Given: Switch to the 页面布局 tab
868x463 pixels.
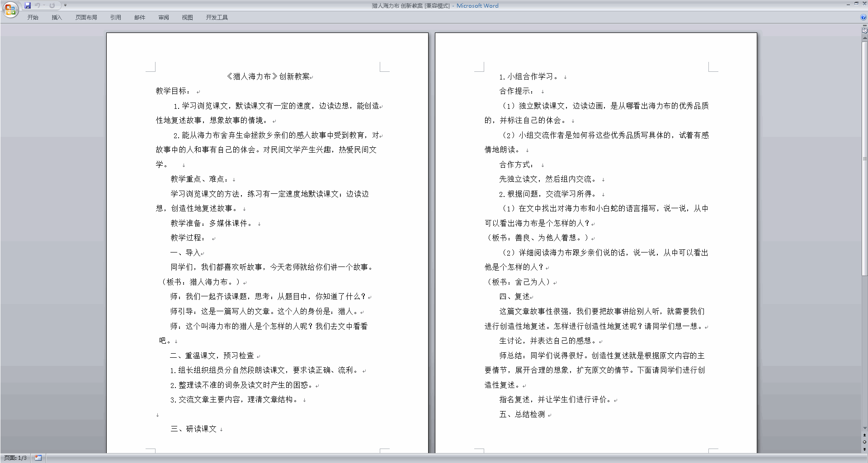Looking at the screenshot, I should click(86, 18).
